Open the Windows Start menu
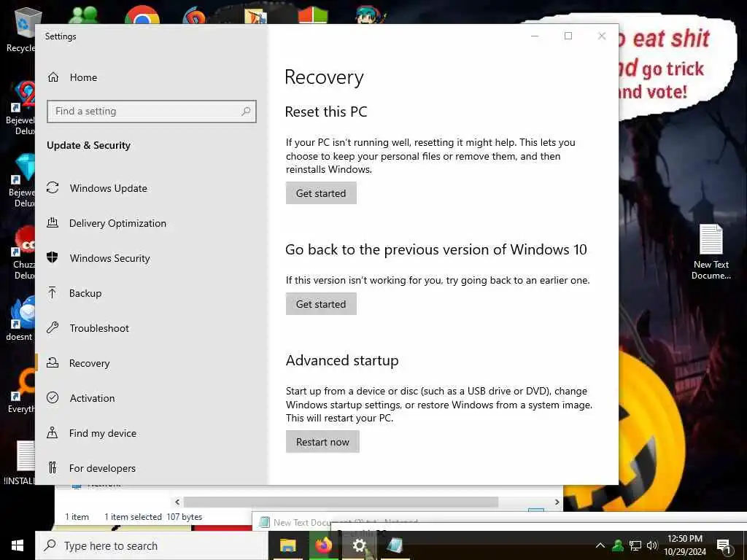Screen dimensions: 747x560 pos(18,545)
